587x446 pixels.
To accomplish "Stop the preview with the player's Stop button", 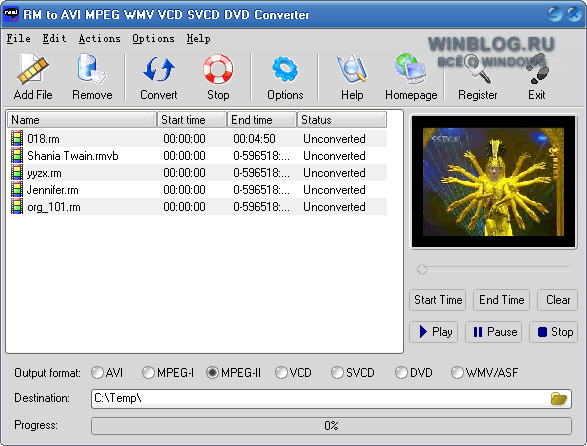I will pyautogui.click(x=554, y=332).
